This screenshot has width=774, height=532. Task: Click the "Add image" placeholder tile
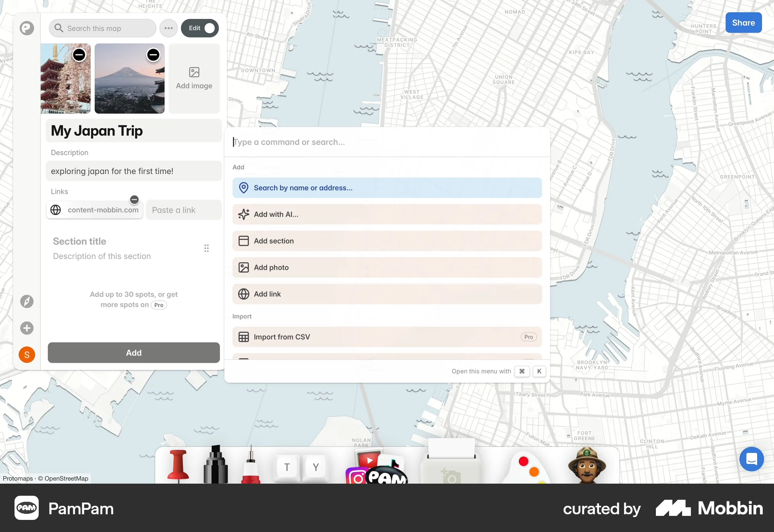click(194, 78)
